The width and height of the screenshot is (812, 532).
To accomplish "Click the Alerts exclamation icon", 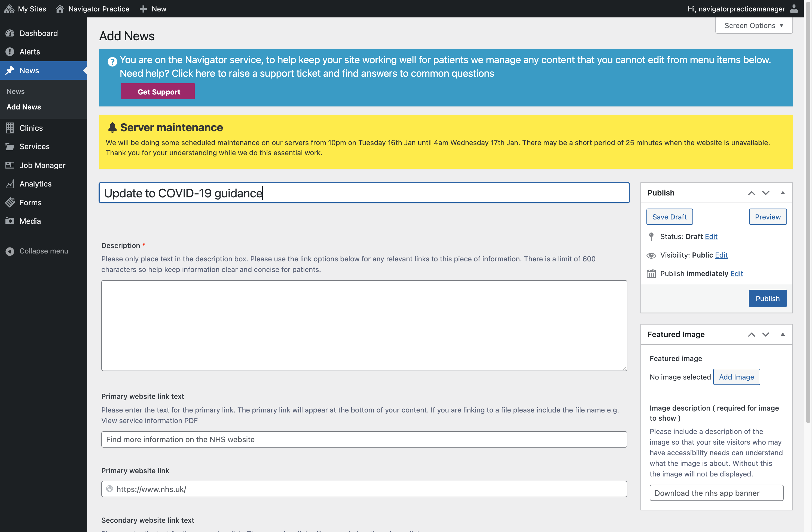I will tap(10, 52).
